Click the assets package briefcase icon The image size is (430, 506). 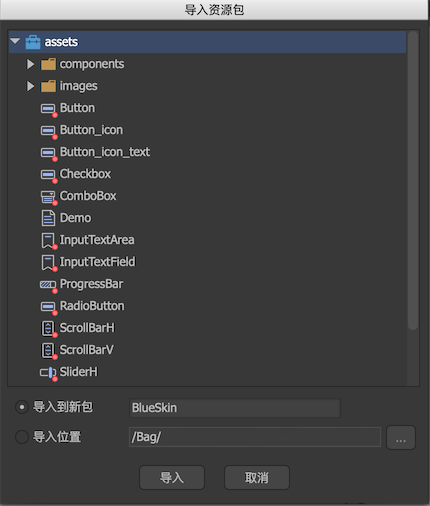[33, 42]
